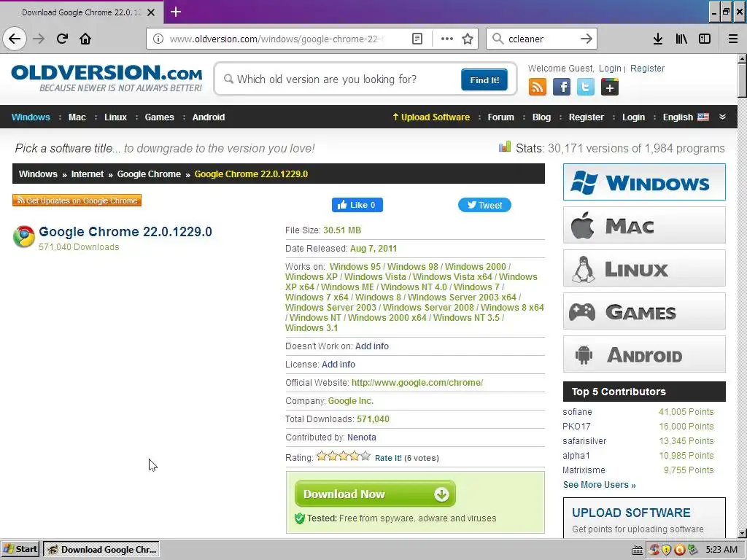Open the Games platform banner
This screenshot has height=560, width=747.
tap(644, 311)
